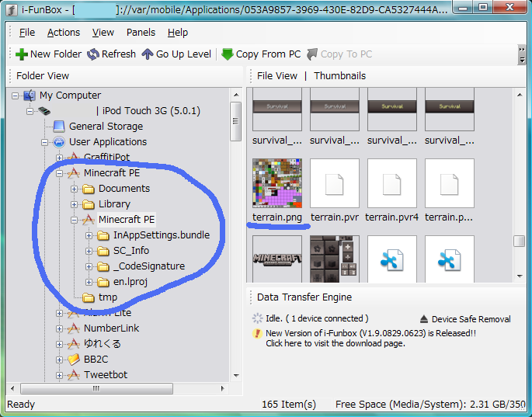Expand the Tweetbot app node
Image resolution: width=532 pixels, height=417 pixels.
coord(59,375)
